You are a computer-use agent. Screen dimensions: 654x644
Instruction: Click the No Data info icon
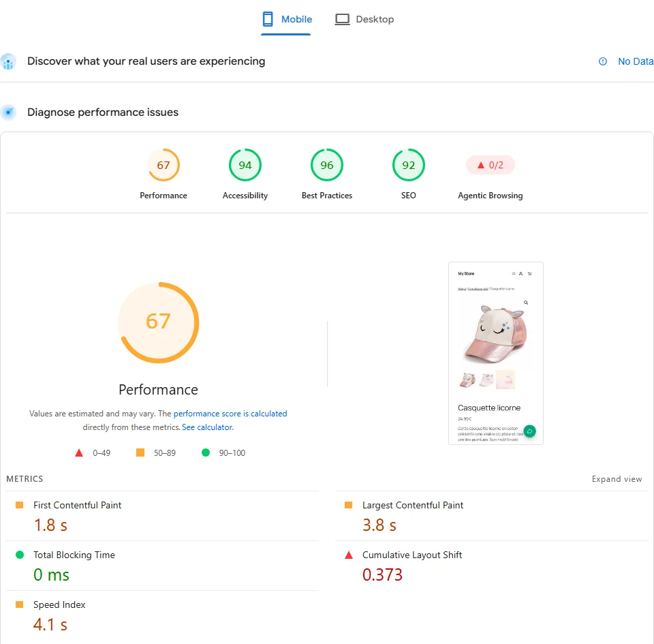click(603, 61)
